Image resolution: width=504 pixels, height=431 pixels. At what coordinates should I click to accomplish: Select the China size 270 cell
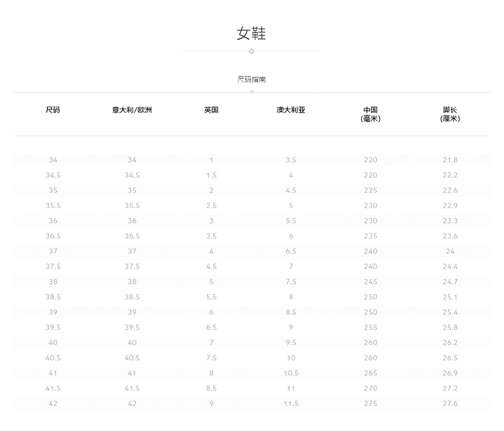pyautogui.click(x=370, y=389)
